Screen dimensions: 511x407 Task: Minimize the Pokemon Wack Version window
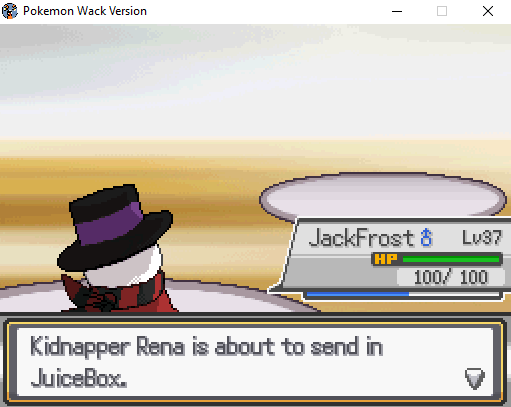397,11
